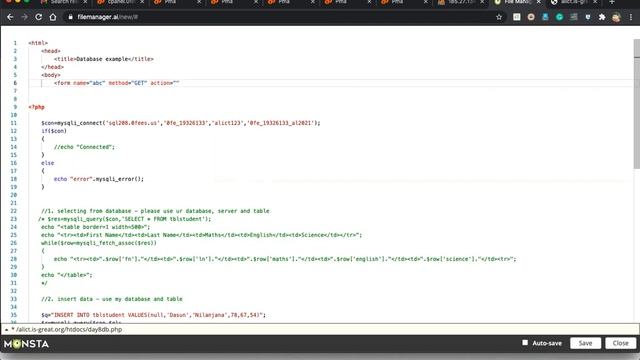Close the File Manager tab
This screenshot has height=360, width=640.
pyautogui.click(x=538, y=2)
